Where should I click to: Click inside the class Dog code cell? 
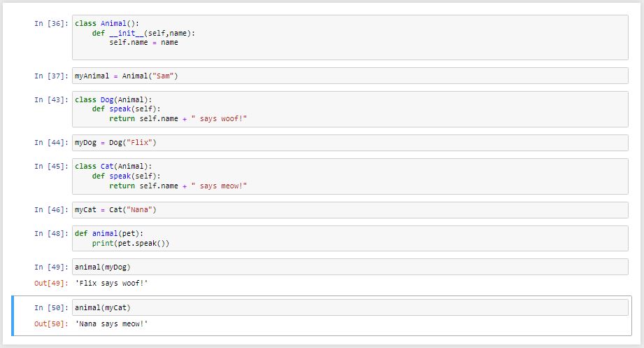[350, 109]
